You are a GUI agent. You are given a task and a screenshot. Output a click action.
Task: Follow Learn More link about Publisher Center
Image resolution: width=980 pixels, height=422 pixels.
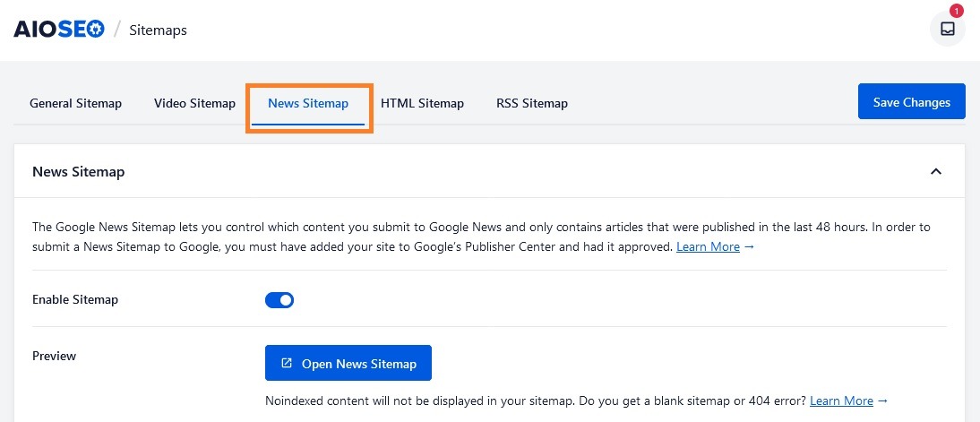pyautogui.click(x=708, y=246)
